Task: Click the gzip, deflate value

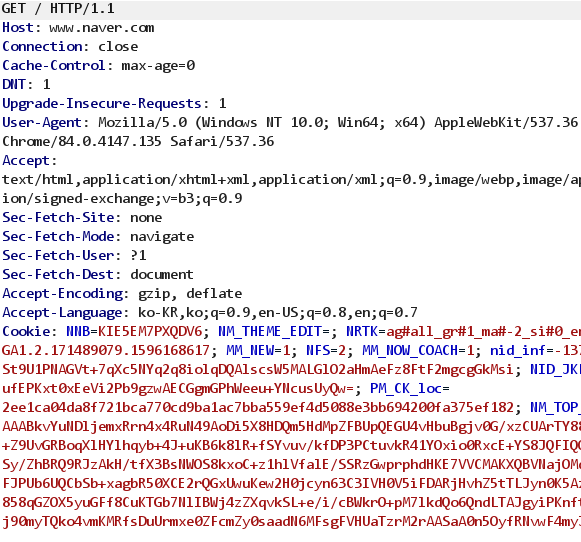Action: tap(190, 294)
